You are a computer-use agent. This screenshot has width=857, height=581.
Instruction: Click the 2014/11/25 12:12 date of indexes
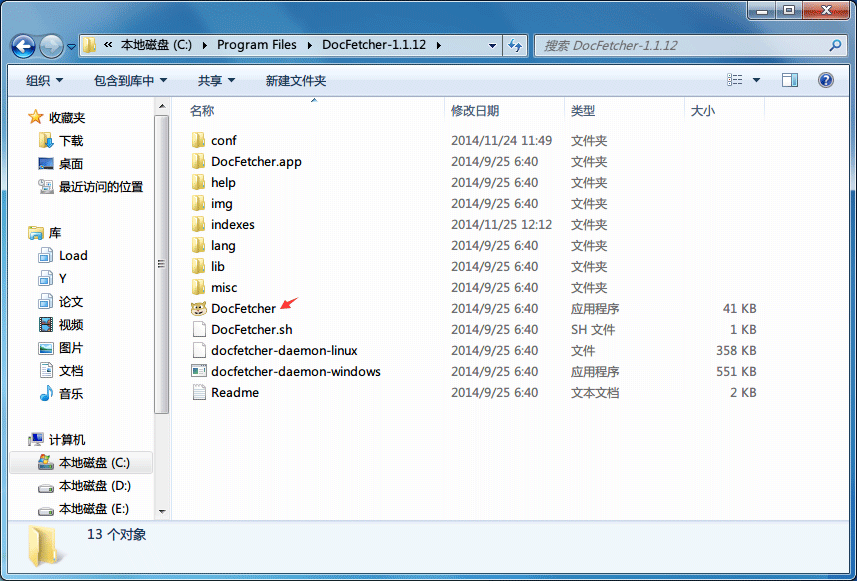pos(502,225)
